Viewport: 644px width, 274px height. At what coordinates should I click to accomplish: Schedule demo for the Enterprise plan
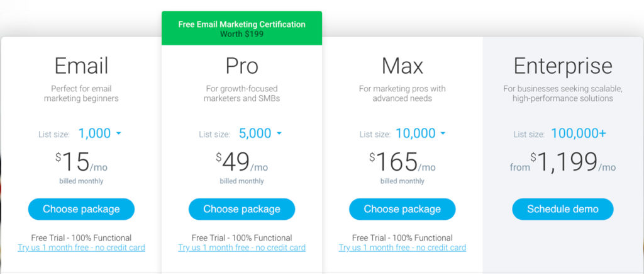pos(563,209)
